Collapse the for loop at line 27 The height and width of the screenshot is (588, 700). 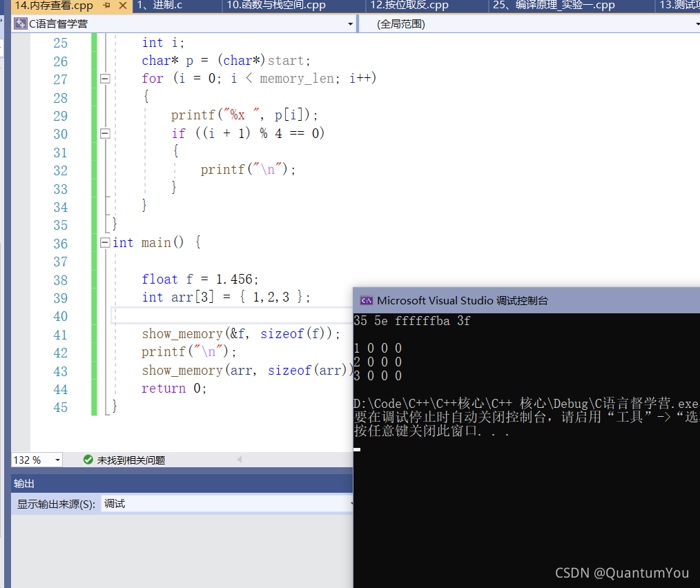pos(105,79)
